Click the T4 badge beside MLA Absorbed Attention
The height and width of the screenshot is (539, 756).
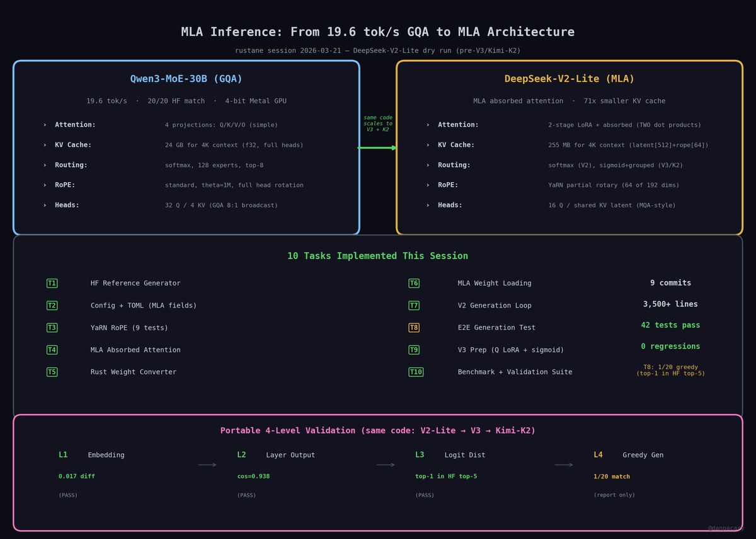pos(52,349)
